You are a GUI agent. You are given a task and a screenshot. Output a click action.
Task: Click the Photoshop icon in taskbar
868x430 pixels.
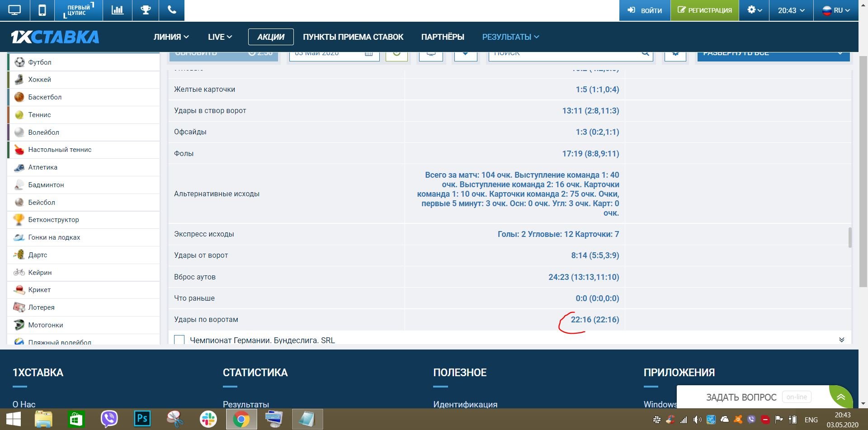[142, 419]
